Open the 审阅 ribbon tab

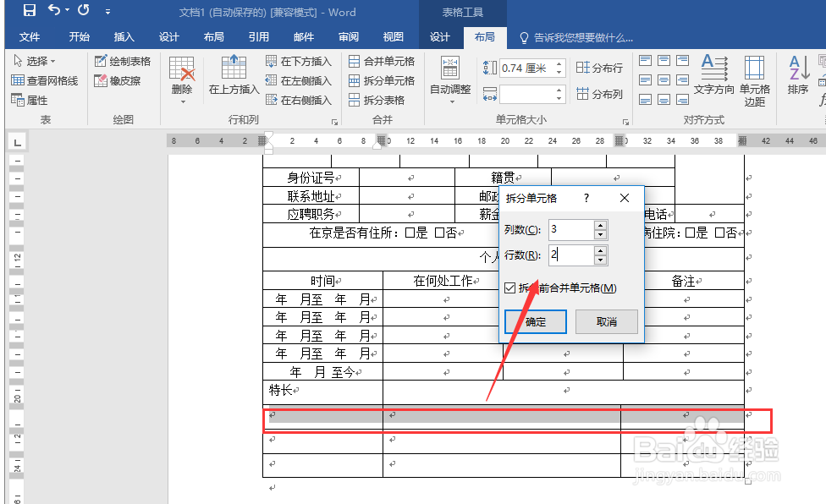(348, 37)
